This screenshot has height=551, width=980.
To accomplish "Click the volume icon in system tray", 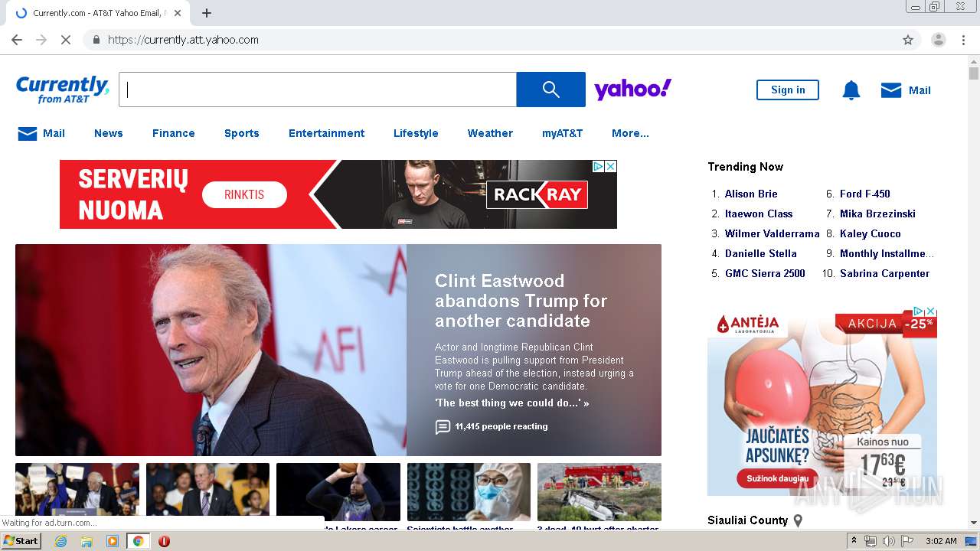I will tap(889, 541).
